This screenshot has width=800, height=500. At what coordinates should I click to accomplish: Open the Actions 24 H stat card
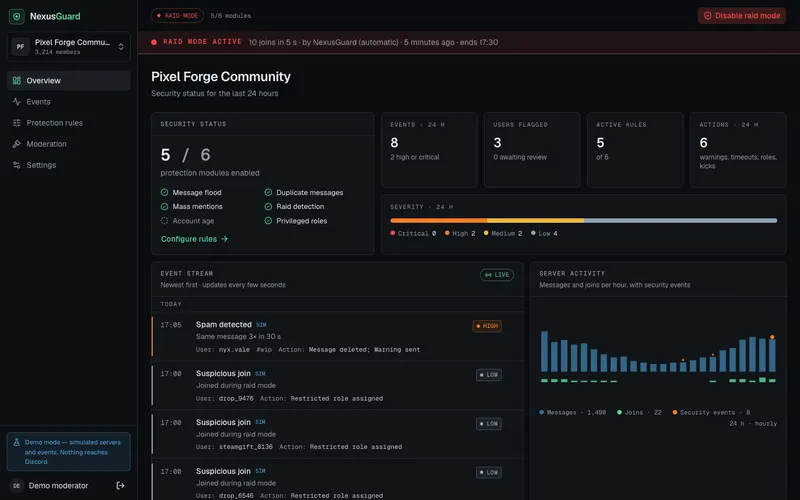point(738,150)
